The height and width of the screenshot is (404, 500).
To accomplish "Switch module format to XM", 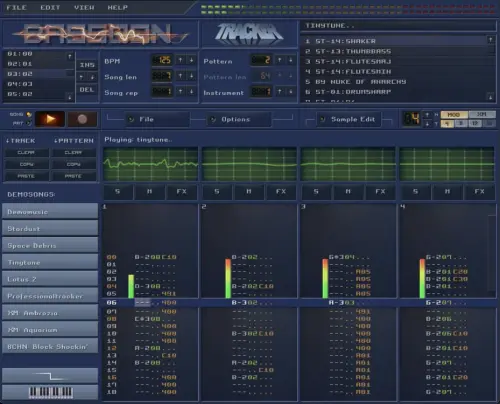I will point(482,115).
